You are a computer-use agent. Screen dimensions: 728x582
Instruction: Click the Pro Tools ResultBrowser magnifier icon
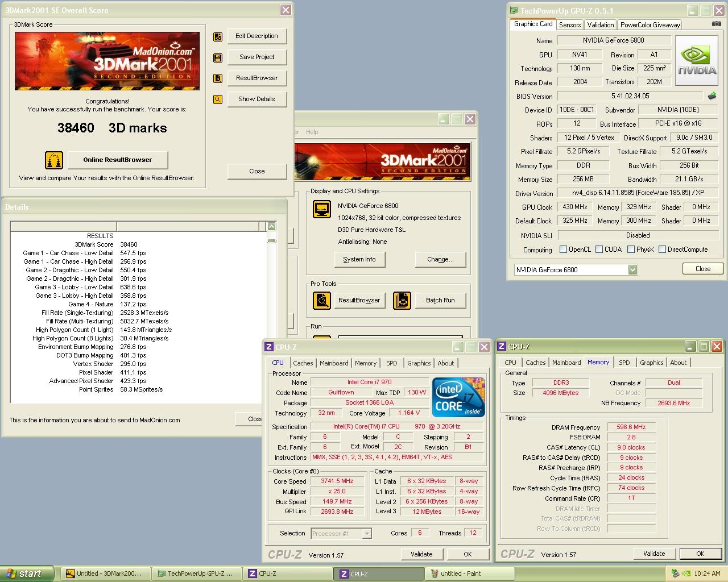click(x=322, y=300)
